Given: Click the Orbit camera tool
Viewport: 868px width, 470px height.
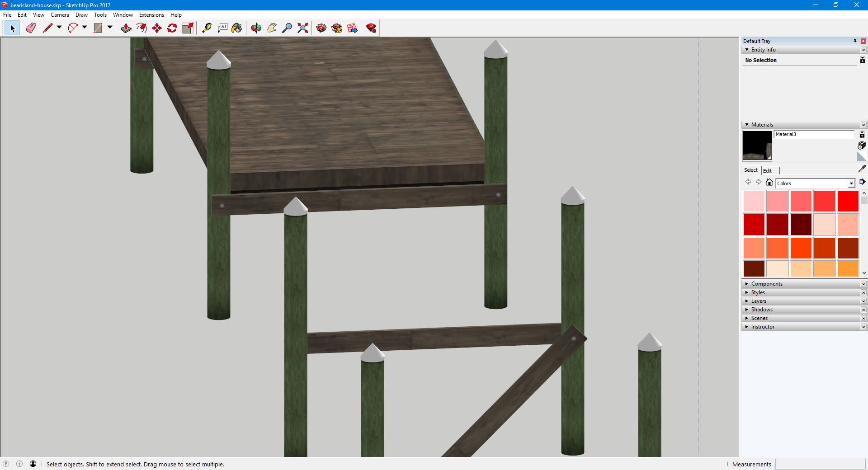Looking at the screenshot, I should click(256, 28).
